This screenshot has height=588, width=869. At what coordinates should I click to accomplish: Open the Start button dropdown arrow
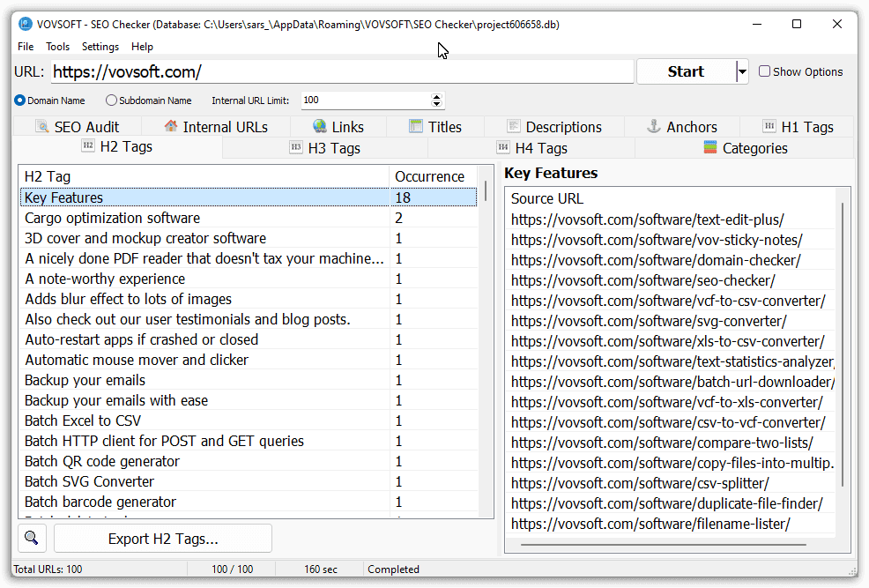[x=742, y=71]
